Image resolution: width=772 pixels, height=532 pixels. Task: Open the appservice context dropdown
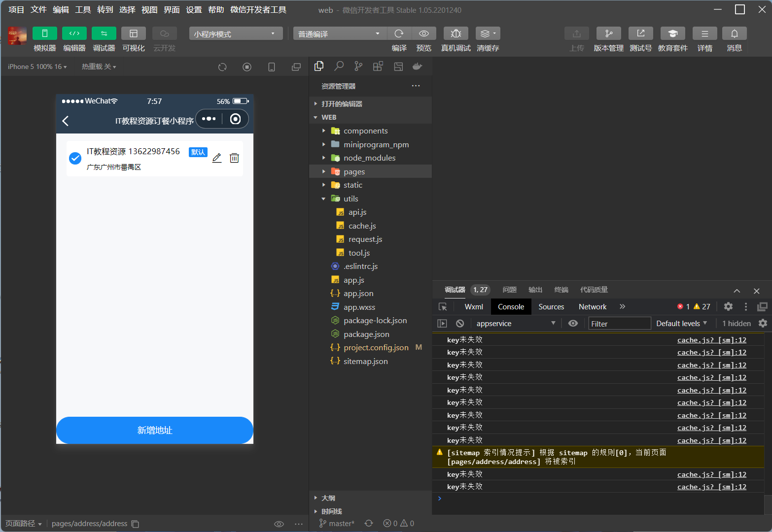(516, 323)
